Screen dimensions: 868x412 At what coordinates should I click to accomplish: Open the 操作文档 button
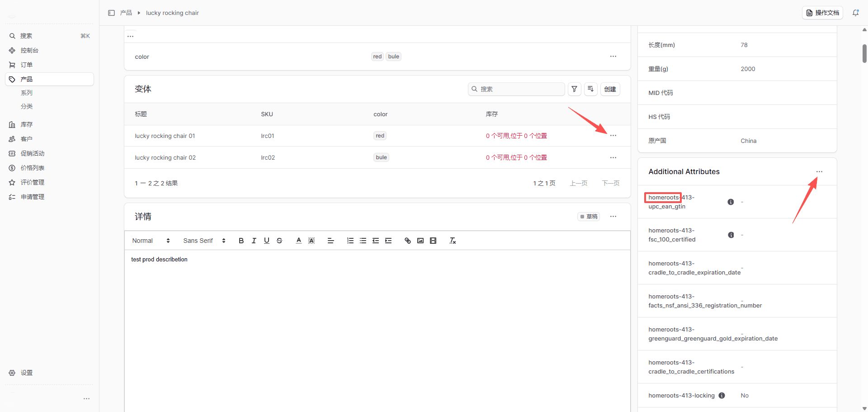click(x=822, y=13)
